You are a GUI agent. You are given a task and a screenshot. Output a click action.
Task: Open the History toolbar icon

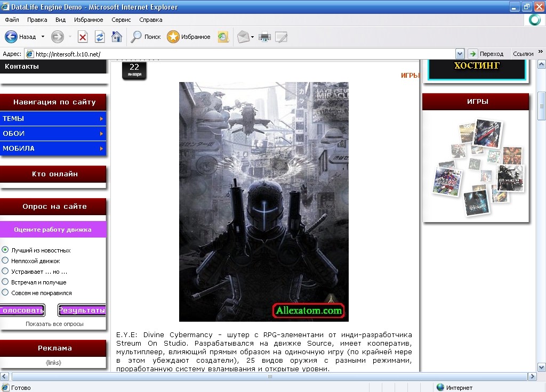pyautogui.click(x=223, y=37)
